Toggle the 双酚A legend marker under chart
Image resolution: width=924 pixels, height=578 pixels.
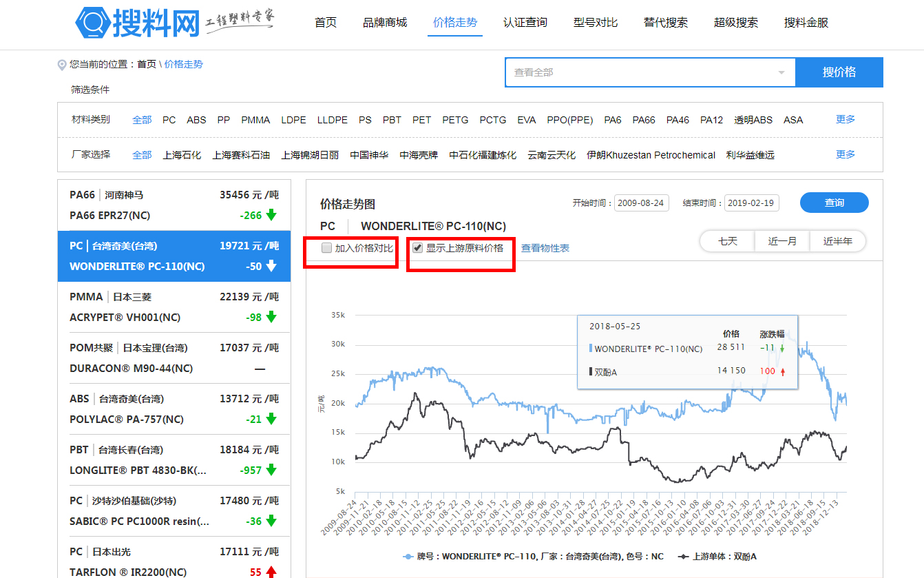683,557
